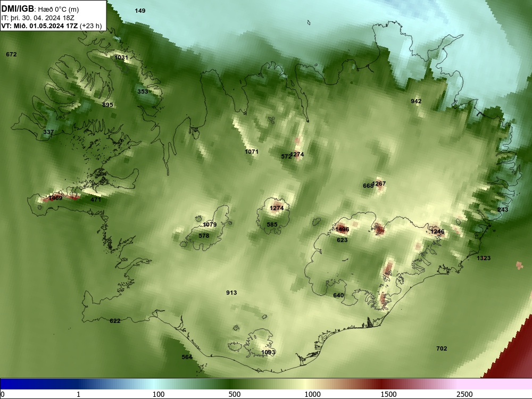Select the 913 height value
This screenshot has height=399, width=532.
[x=231, y=293]
